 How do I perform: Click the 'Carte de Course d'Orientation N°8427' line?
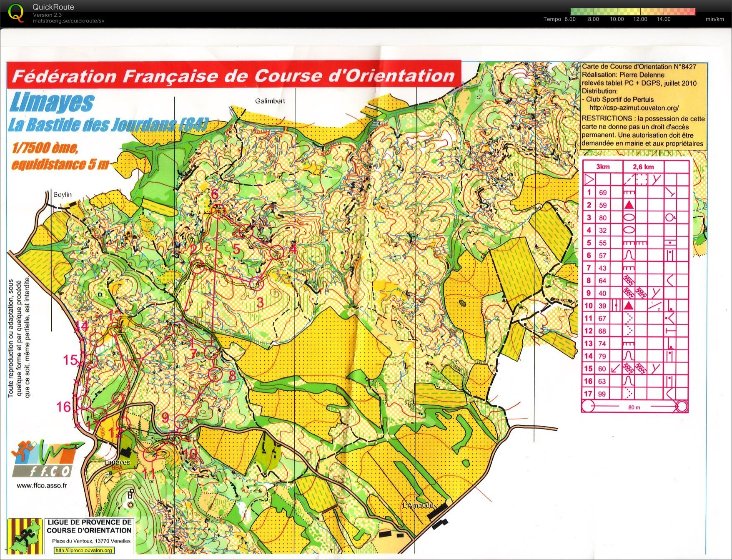click(639, 66)
